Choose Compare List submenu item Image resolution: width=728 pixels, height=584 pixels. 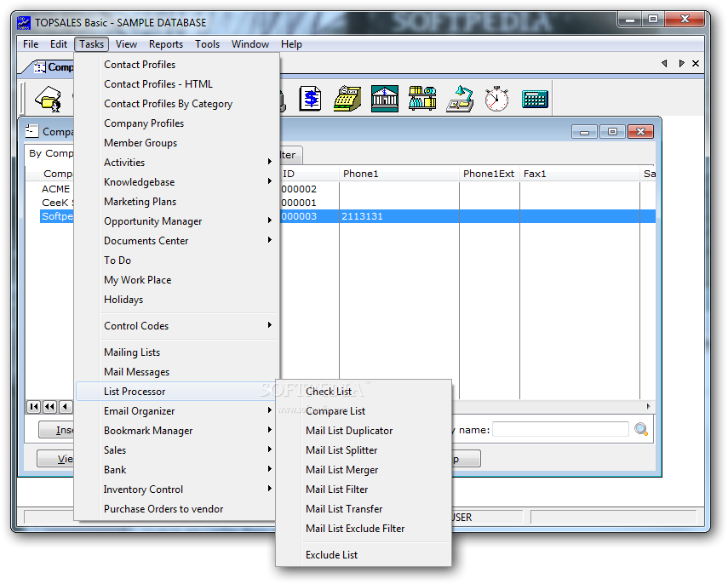[364, 411]
